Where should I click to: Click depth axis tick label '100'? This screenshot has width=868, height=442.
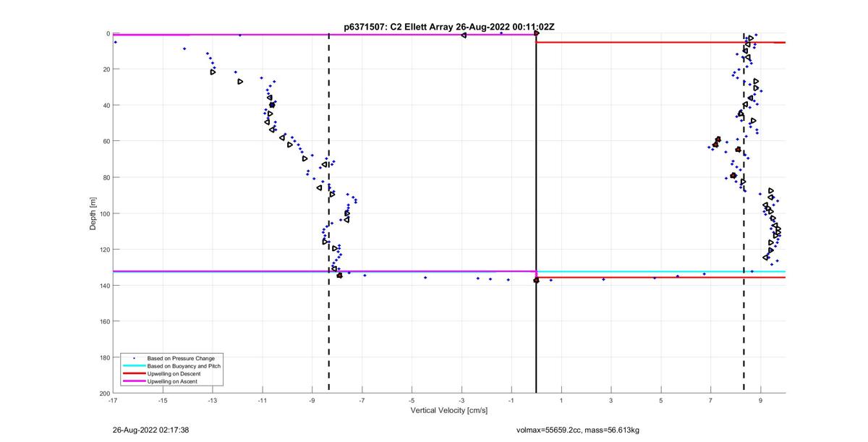[104, 213]
